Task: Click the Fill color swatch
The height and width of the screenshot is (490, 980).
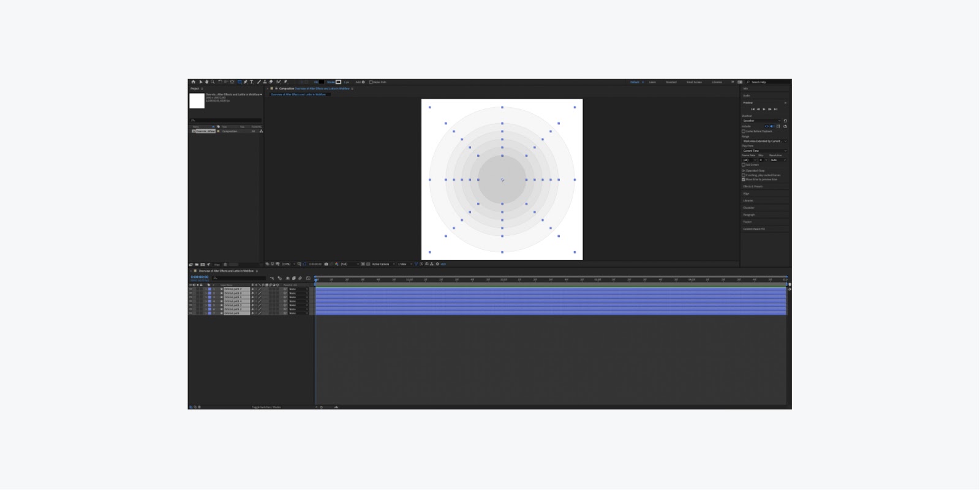Action: tap(322, 82)
